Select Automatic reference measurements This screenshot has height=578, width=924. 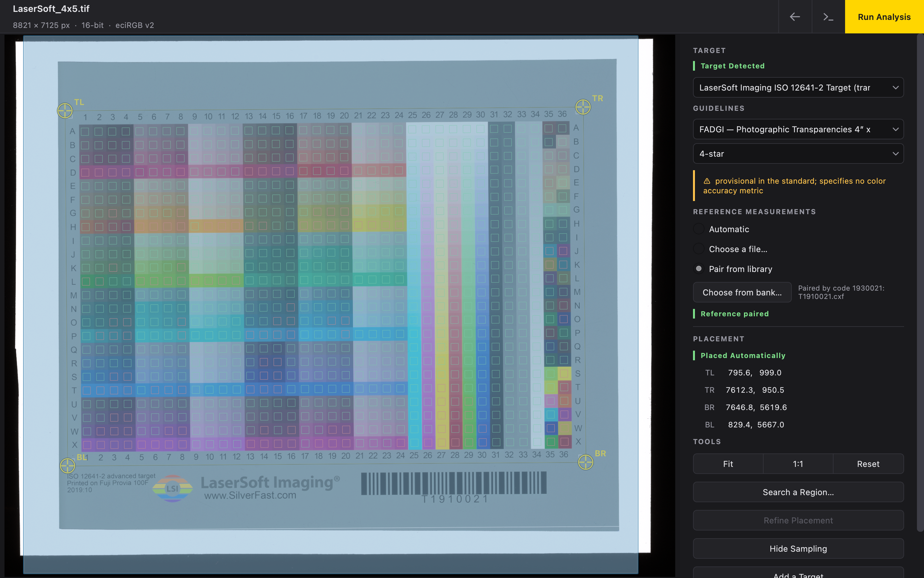tap(698, 229)
